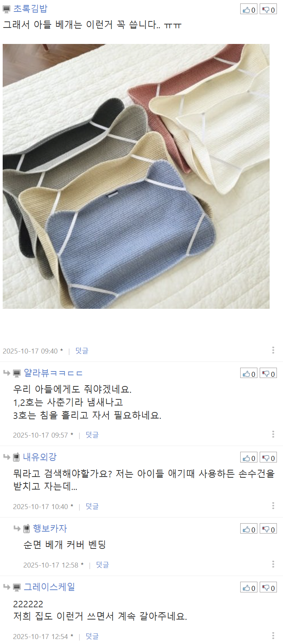Screen dimensions: 283x644
Task: Upvote 얄라뷰's reply
Action: tap(249, 373)
